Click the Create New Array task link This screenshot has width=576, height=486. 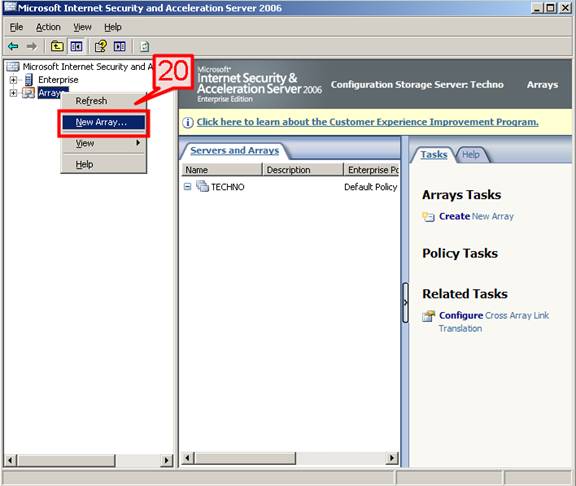pos(476,216)
